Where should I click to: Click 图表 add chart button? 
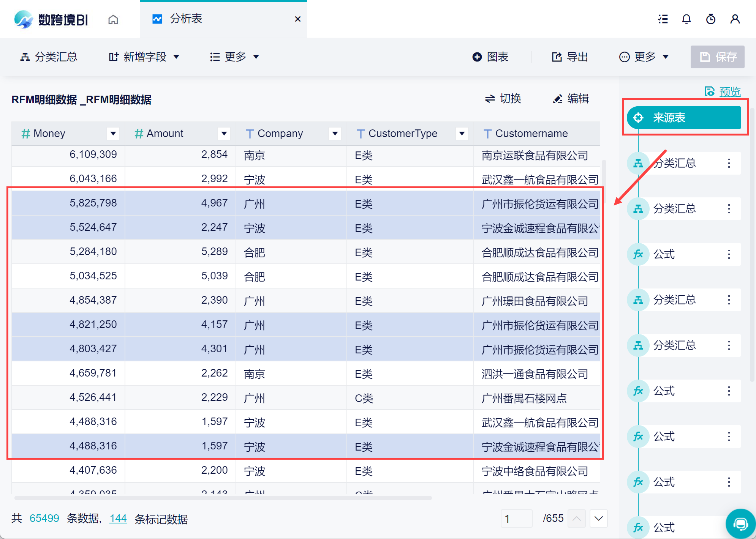pyautogui.click(x=490, y=57)
